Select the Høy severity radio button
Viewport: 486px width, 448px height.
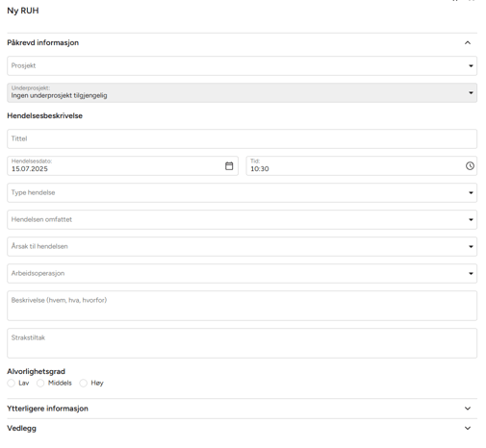[84, 383]
